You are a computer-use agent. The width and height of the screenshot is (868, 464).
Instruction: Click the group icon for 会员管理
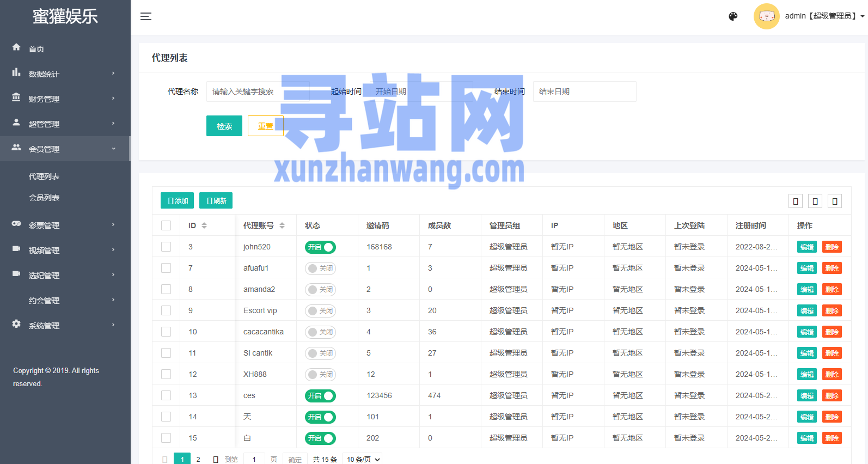point(16,148)
